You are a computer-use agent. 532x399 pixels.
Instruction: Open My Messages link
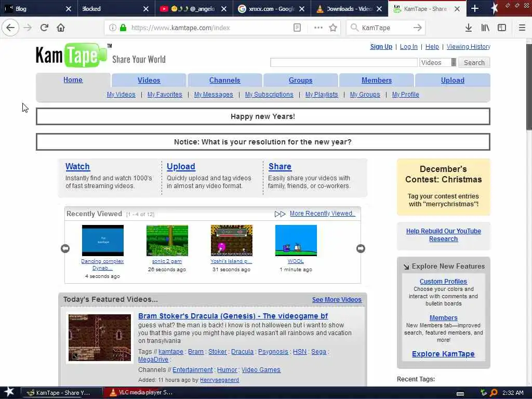click(x=214, y=95)
